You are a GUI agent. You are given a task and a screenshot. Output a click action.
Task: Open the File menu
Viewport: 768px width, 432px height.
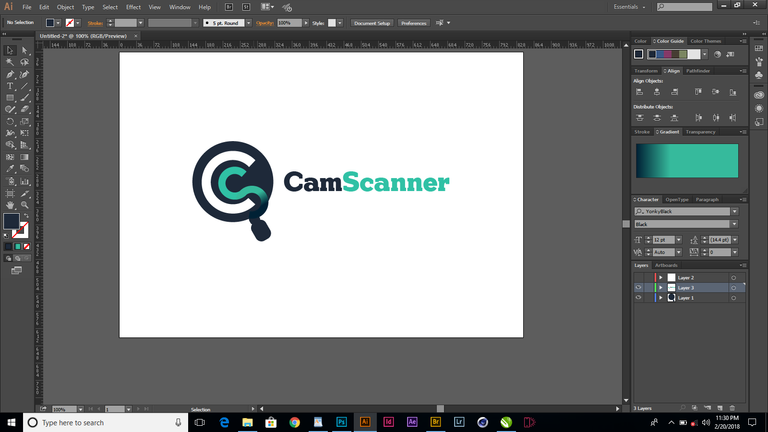(26, 7)
